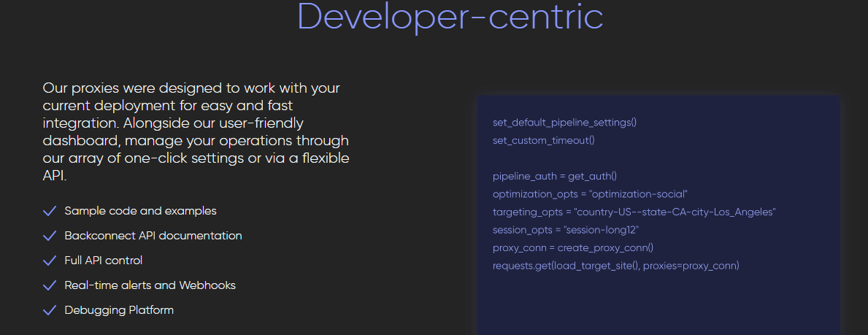Click the optimization_opts code line

tap(590, 194)
